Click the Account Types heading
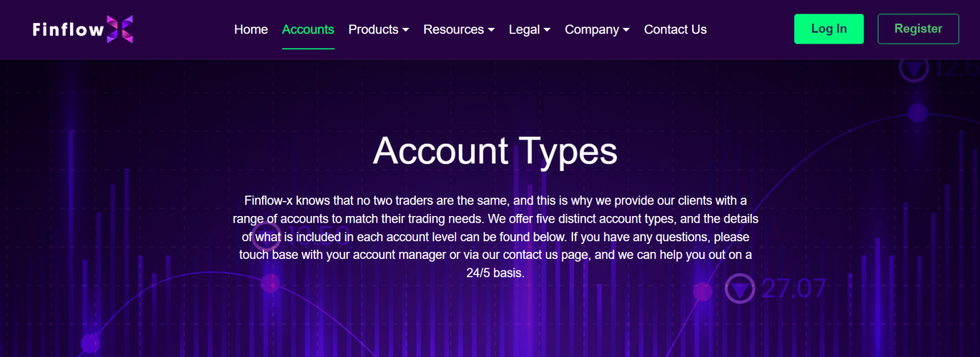 point(495,151)
